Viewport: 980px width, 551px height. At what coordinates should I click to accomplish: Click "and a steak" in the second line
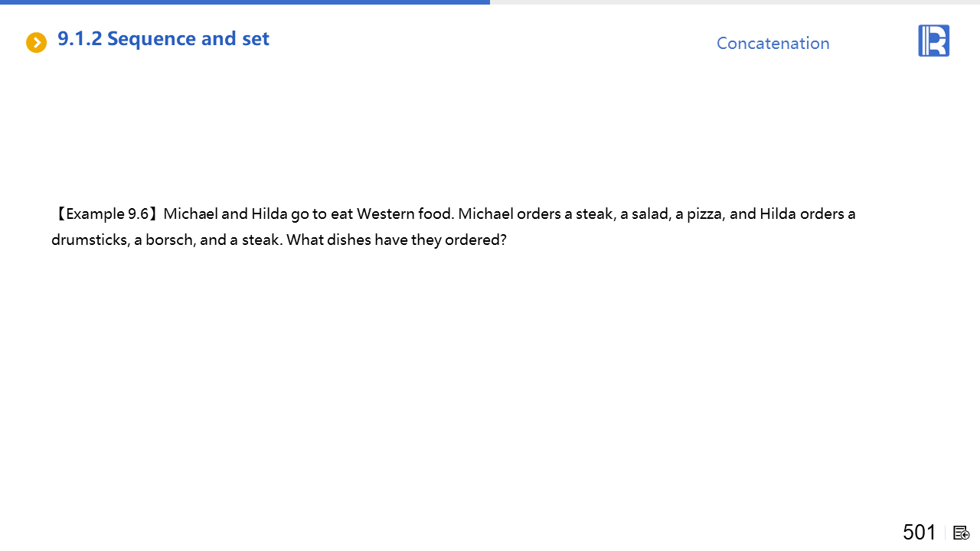click(240, 240)
